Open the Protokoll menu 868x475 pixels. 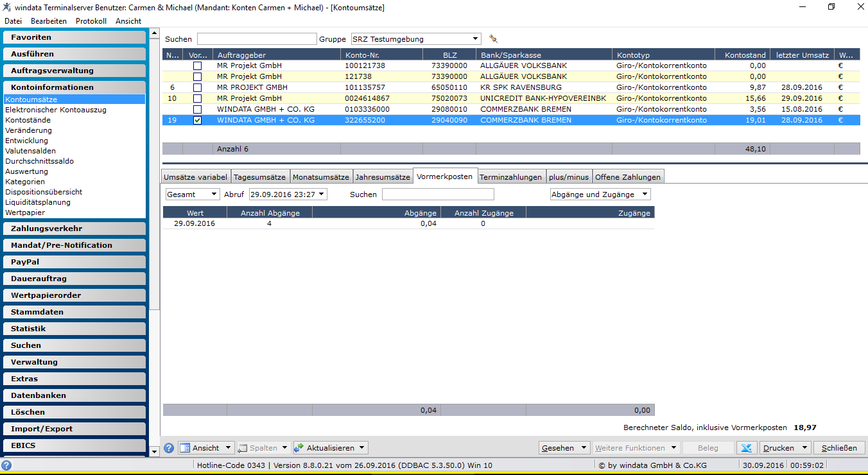(91, 21)
